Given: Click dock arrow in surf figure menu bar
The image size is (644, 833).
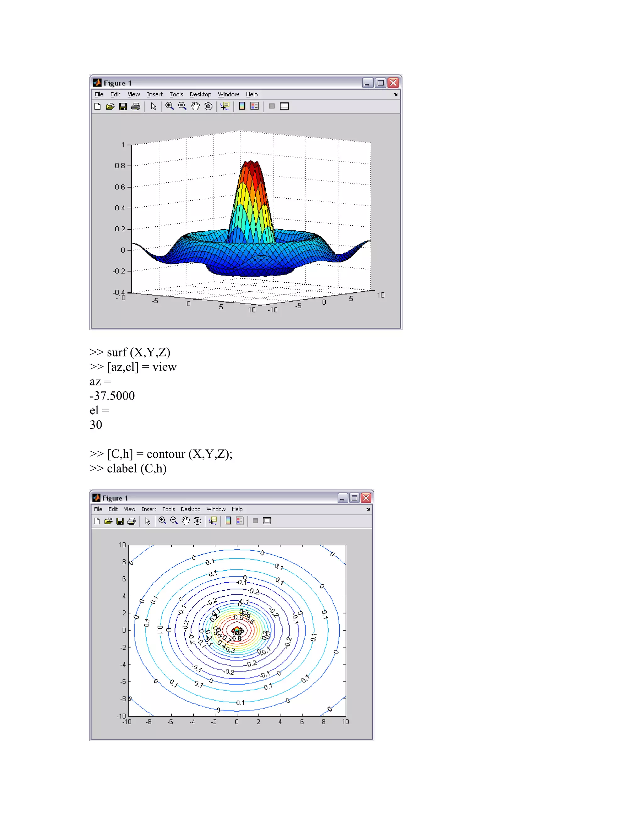Looking at the screenshot, I should [396, 94].
